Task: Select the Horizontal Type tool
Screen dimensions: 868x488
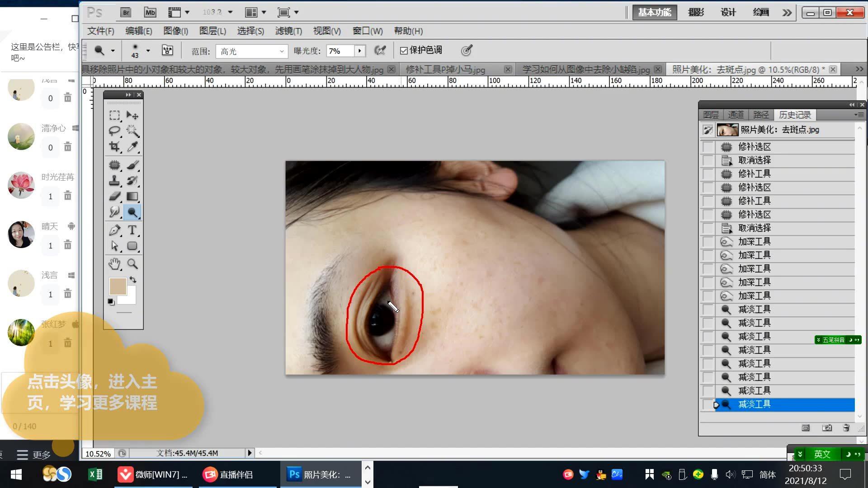Action: (132, 230)
